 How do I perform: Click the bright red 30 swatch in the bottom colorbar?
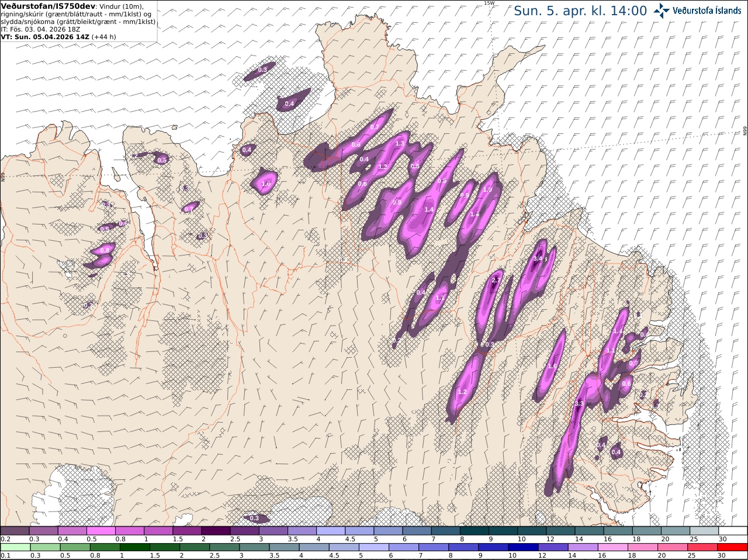[x=733, y=547]
